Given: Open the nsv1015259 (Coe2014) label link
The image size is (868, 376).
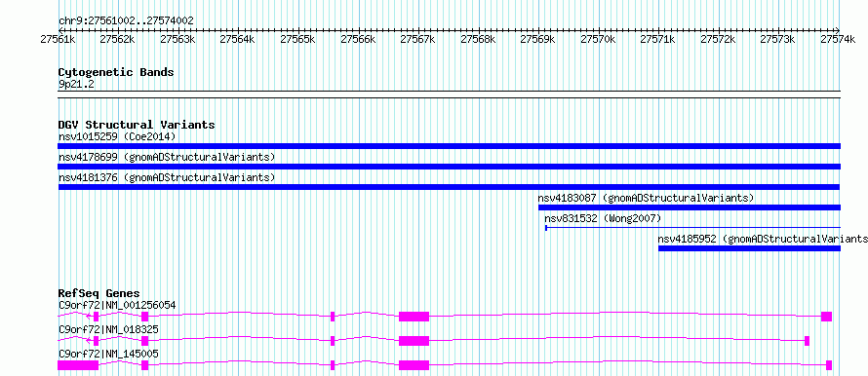Looking at the screenshot, I should (117, 136).
